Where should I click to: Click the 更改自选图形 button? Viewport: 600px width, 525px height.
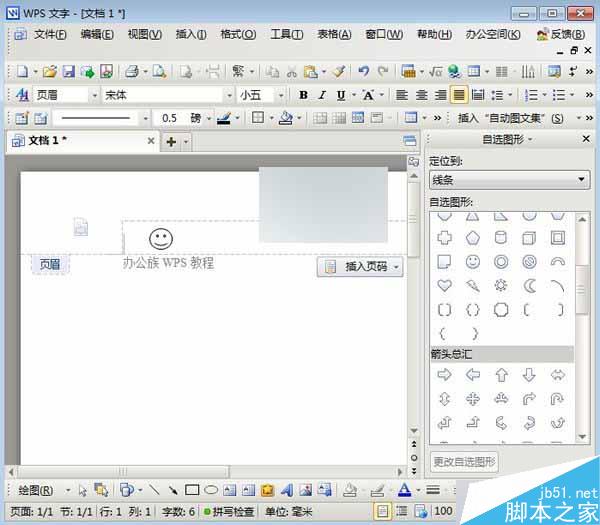[464, 462]
